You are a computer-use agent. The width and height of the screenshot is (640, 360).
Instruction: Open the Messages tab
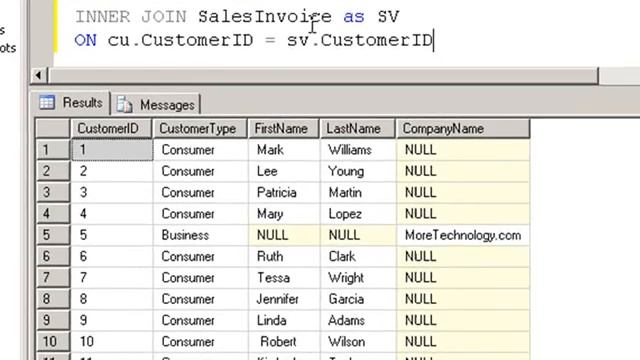[x=156, y=105]
